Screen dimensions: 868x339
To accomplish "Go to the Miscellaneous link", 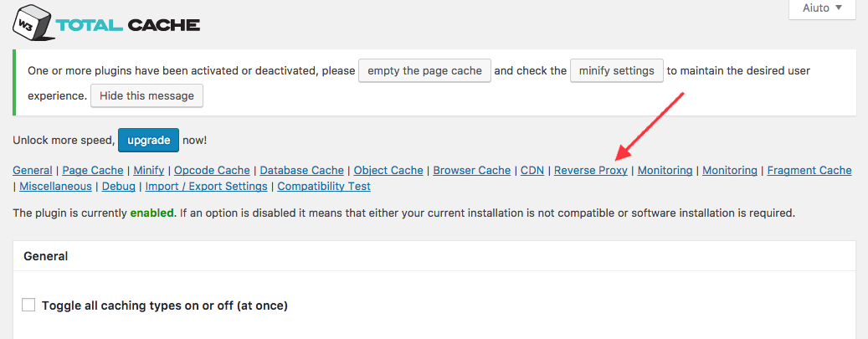I will pos(55,187).
